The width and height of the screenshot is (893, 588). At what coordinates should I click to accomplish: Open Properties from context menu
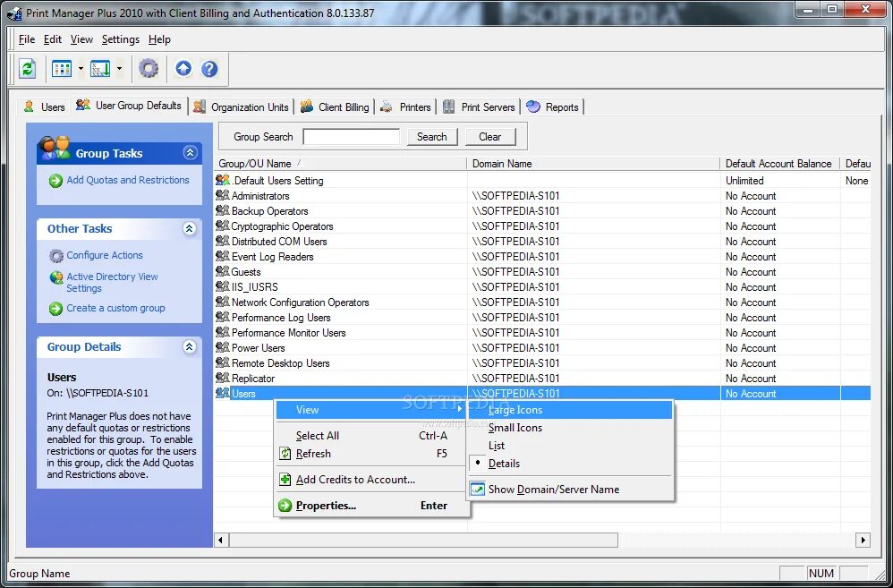click(x=371, y=506)
